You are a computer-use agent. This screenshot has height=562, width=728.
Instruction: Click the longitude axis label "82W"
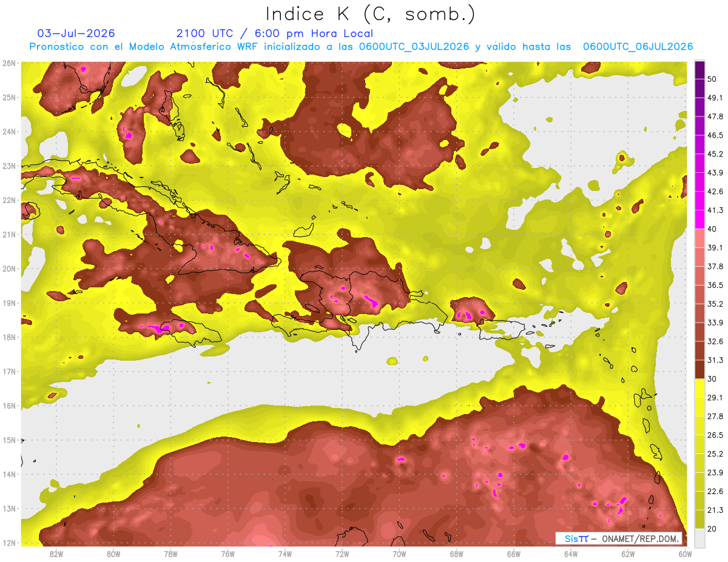tap(56, 554)
